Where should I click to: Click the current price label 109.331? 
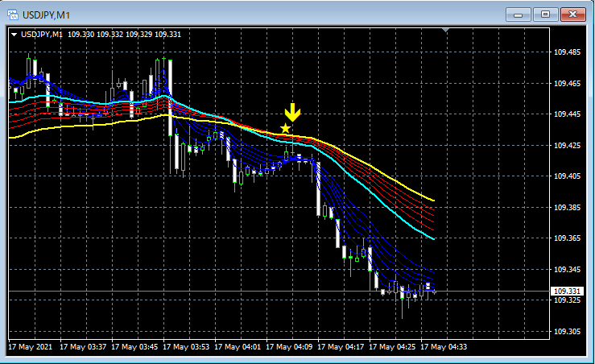(x=567, y=292)
